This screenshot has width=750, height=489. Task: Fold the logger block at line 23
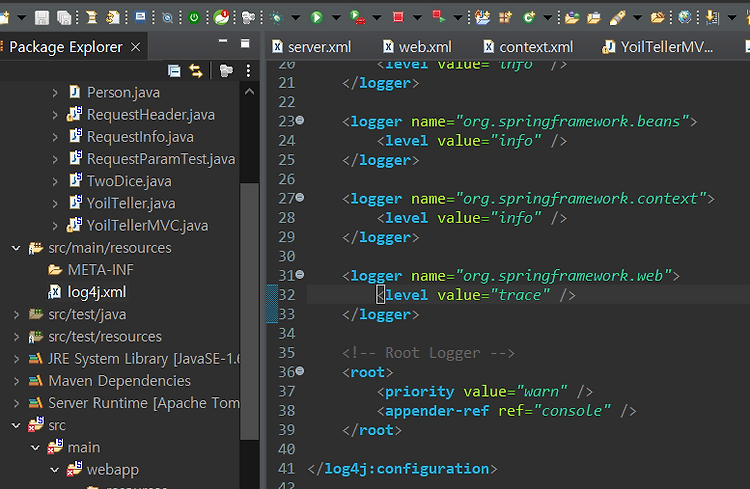(x=300, y=121)
